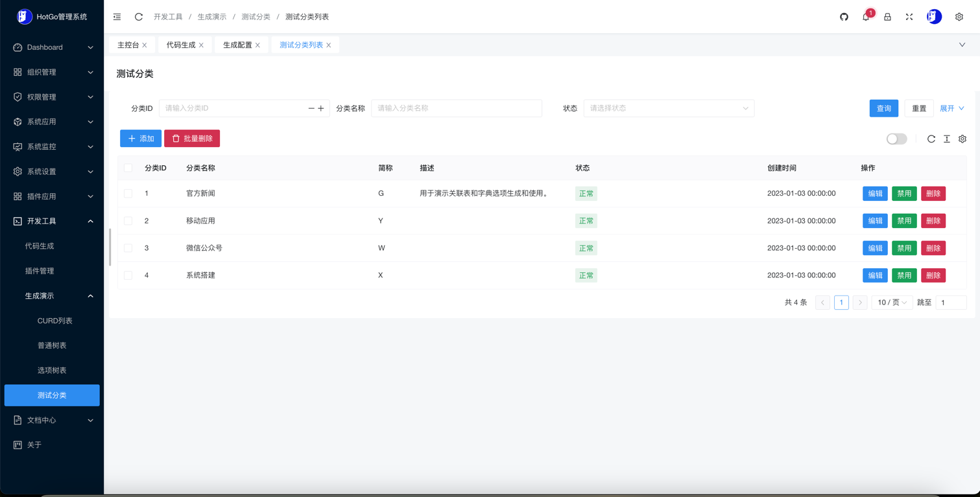
Task: Enter fullscreen mode via header icon
Action: point(909,17)
